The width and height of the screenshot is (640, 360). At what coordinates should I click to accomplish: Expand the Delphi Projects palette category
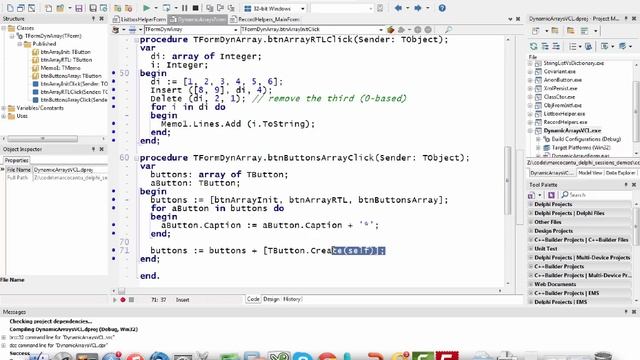531,204
